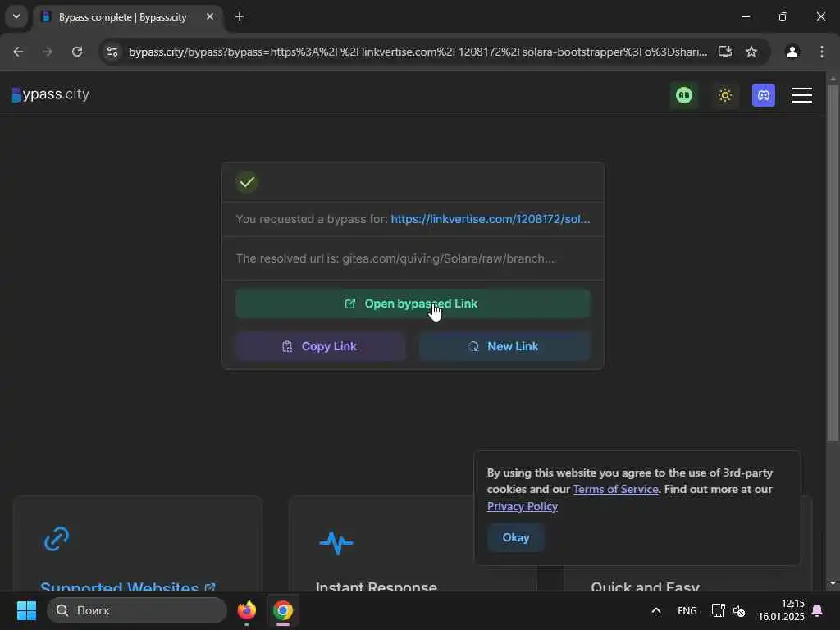840x630 pixels.
Task: Open the clock showing 12:15
Action: click(x=782, y=610)
